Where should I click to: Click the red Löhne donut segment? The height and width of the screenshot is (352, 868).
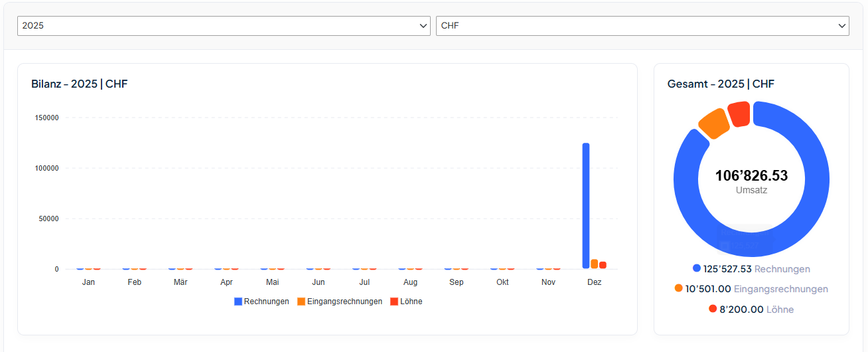point(739,114)
